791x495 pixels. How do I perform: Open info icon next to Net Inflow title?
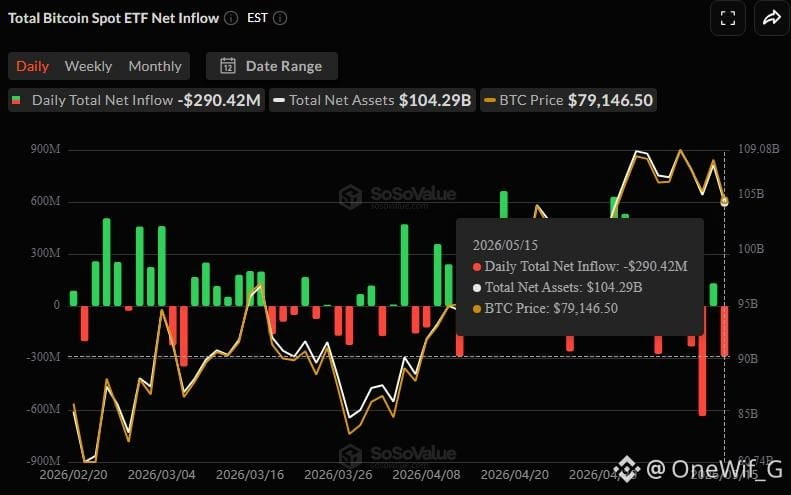(231, 19)
